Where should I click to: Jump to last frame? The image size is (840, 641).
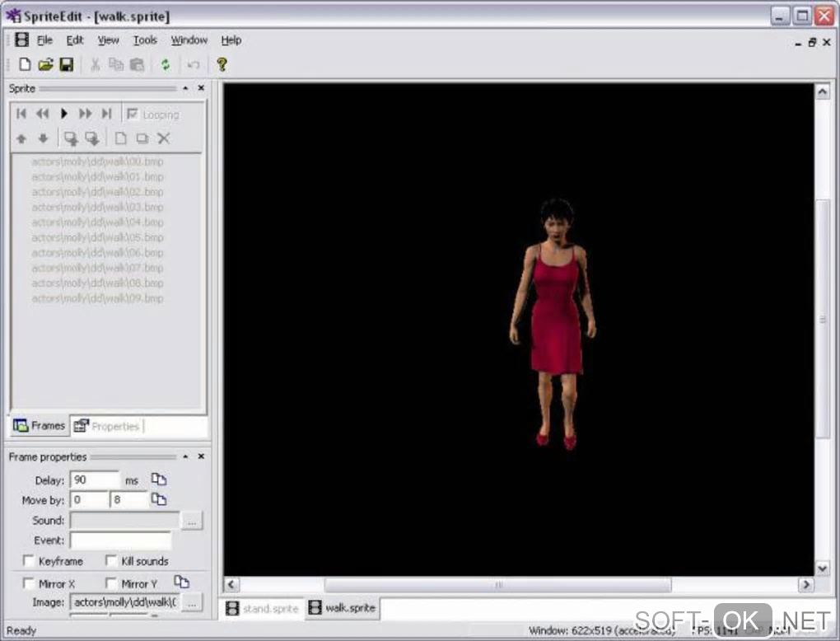pyautogui.click(x=106, y=114)
